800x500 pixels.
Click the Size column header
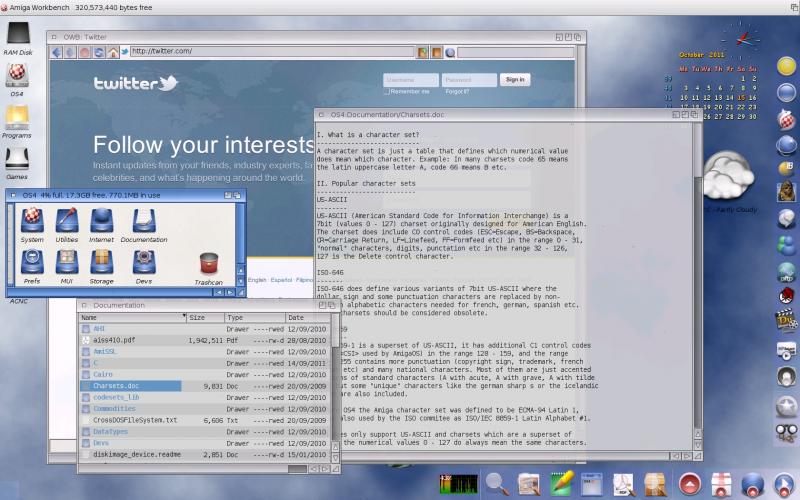pos(204,317)
